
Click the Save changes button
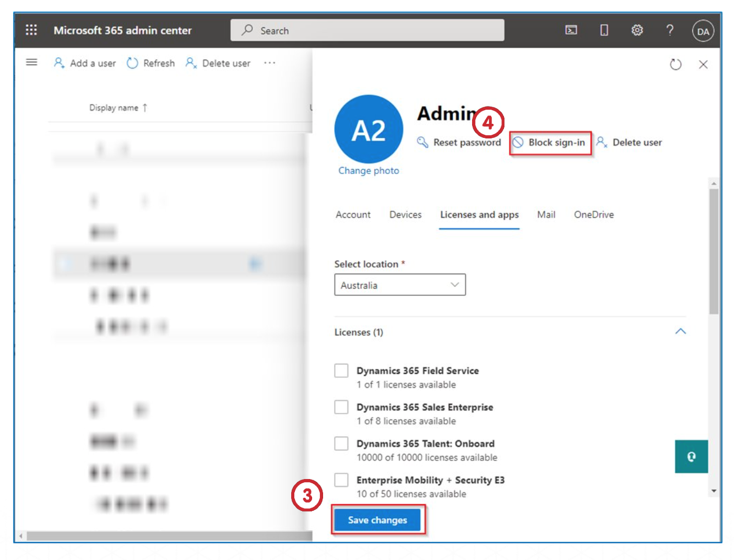pos(377,520)
